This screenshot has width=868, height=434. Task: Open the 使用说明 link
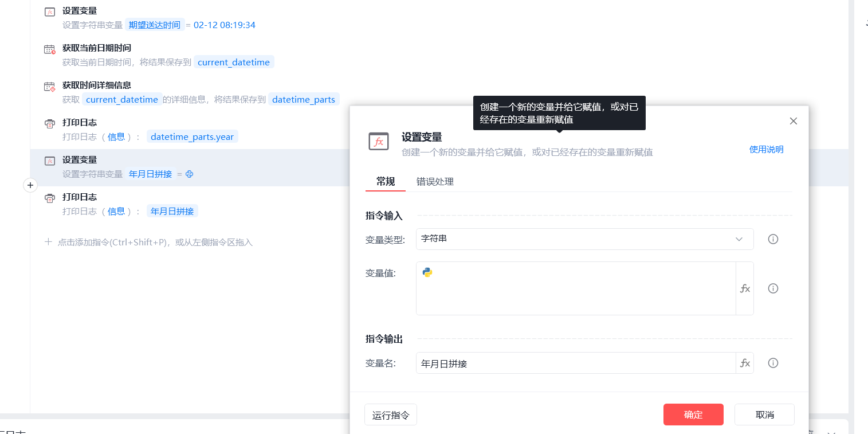tap(767, 150)
